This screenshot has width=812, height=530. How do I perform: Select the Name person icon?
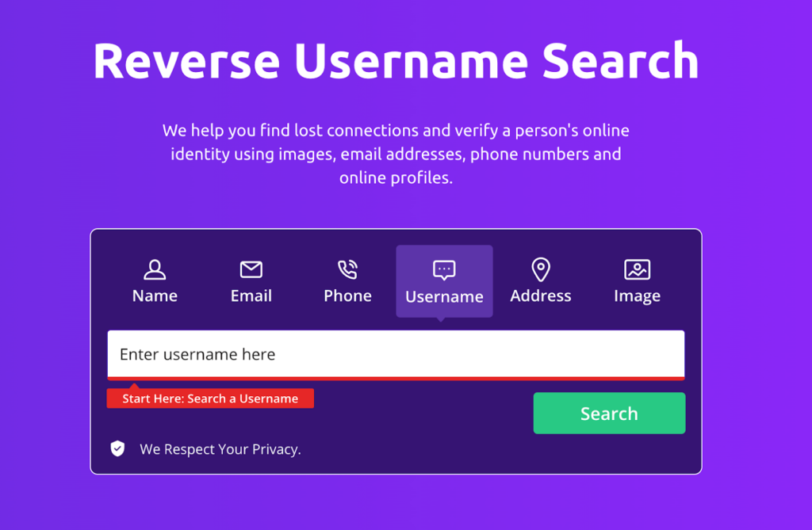[155, 269]
